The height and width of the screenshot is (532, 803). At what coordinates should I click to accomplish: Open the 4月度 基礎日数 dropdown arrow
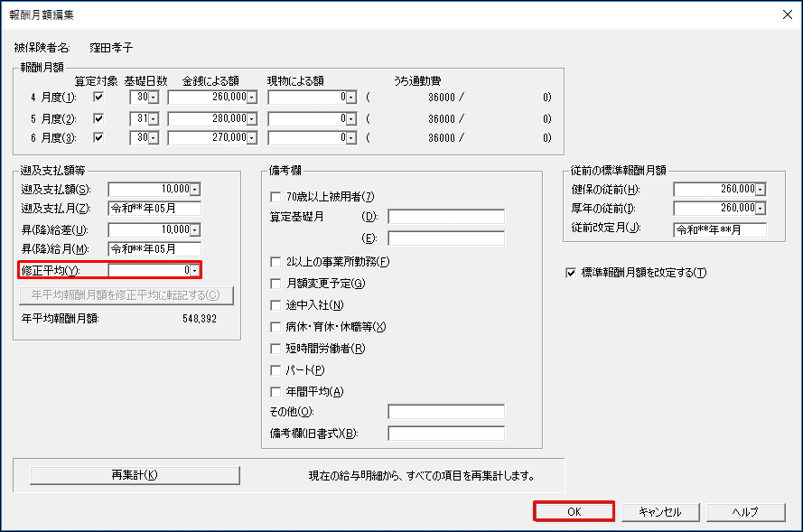click(x=153, y=98)
